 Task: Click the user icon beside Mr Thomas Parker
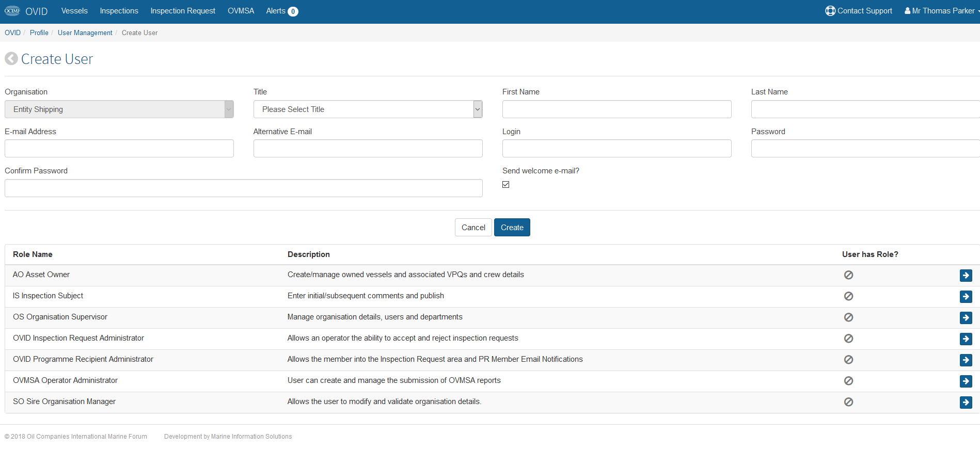coord(907,11)
